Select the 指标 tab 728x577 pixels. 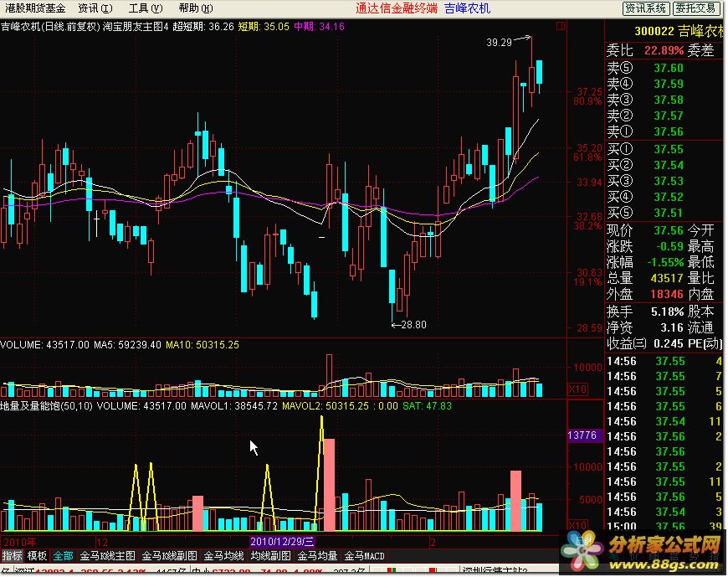pyautogui.click(x=12, y=555)
